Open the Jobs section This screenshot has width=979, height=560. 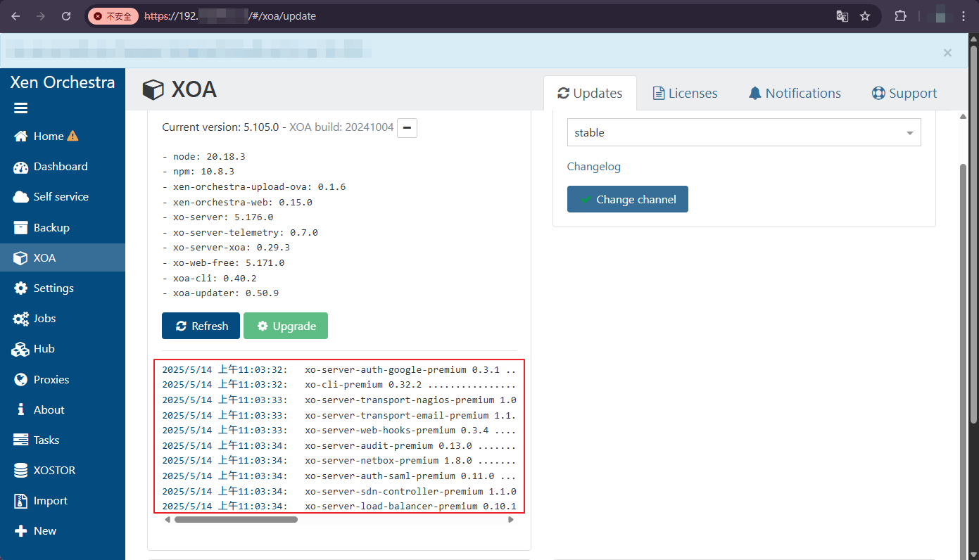click(35, 319)
